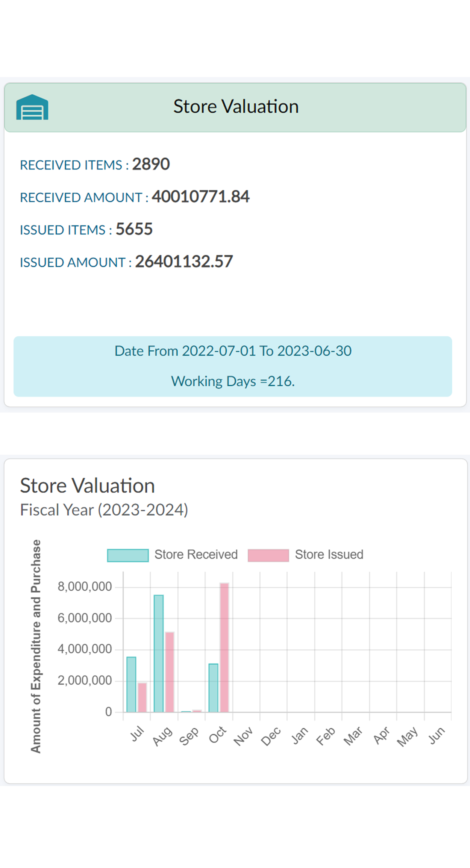Click the received items value 2890
470x868 pixels.
(x=151, y=164)
